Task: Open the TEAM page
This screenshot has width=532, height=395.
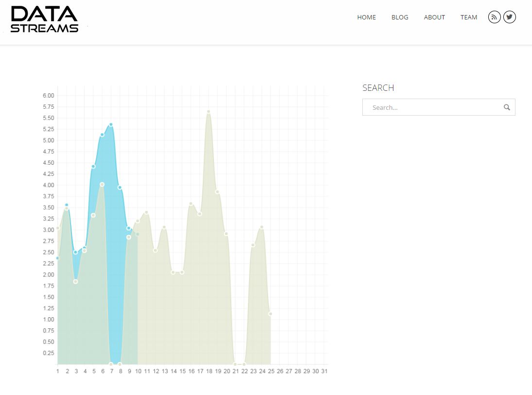Action: [x=469, y=17]
